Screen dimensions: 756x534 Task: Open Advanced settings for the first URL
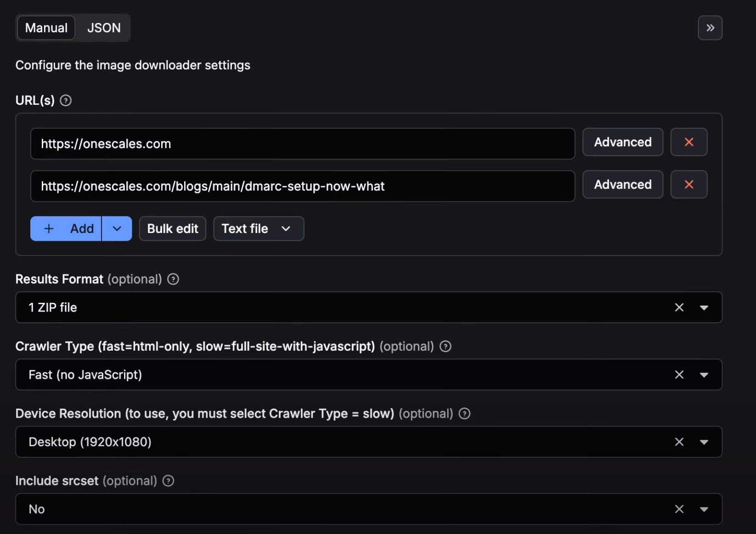point(622,142)
